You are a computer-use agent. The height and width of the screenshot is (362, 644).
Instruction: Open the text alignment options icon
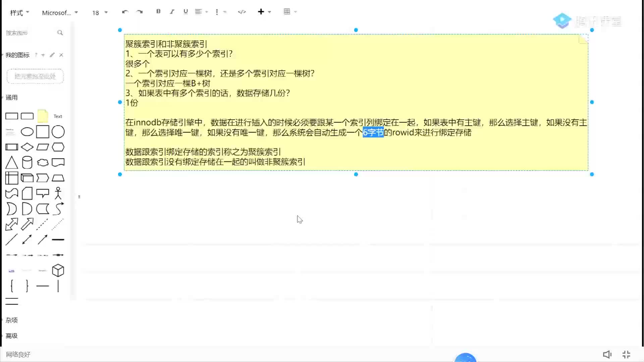pyautogui.click(x=201, y=12)
